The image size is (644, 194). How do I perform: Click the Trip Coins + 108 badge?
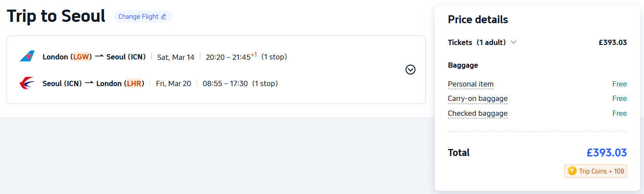[596, 171]
